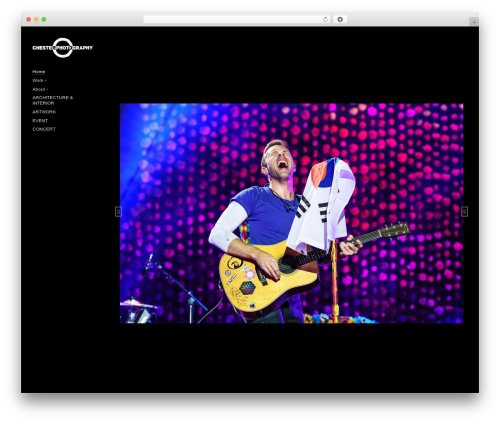The width and height of the screenshot is (500, 423).
Task: Expand the Work submenu
Action: point(39,81)
